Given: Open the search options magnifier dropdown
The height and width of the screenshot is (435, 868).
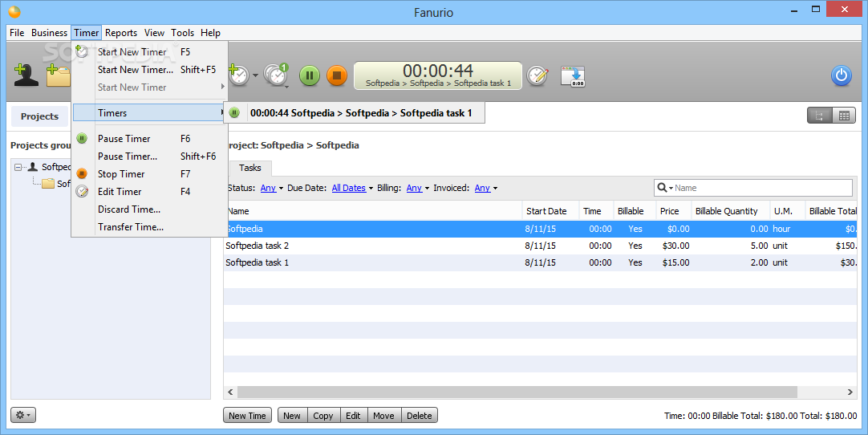Looking at the screenshot, I should click(665, 188).
